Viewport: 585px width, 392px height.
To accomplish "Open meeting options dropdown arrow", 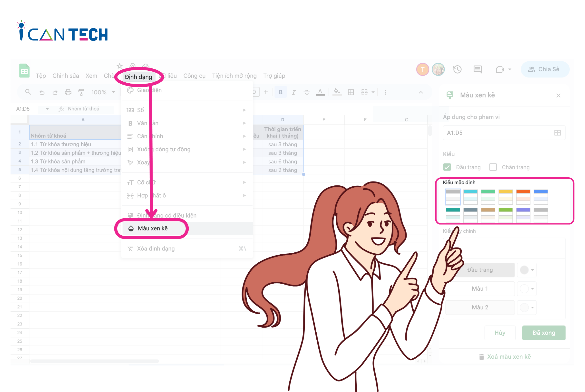I will [510, 69].
